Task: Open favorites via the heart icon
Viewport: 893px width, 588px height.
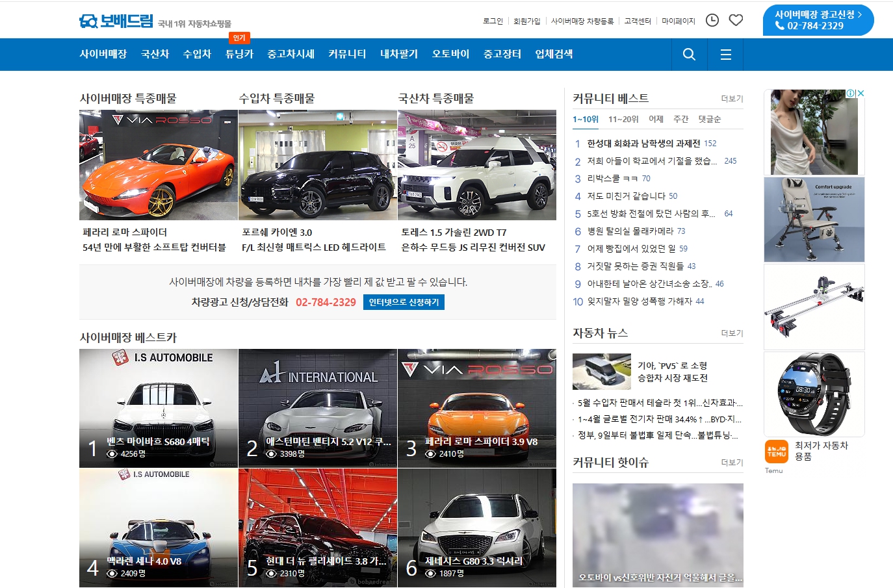Action: 736,20
